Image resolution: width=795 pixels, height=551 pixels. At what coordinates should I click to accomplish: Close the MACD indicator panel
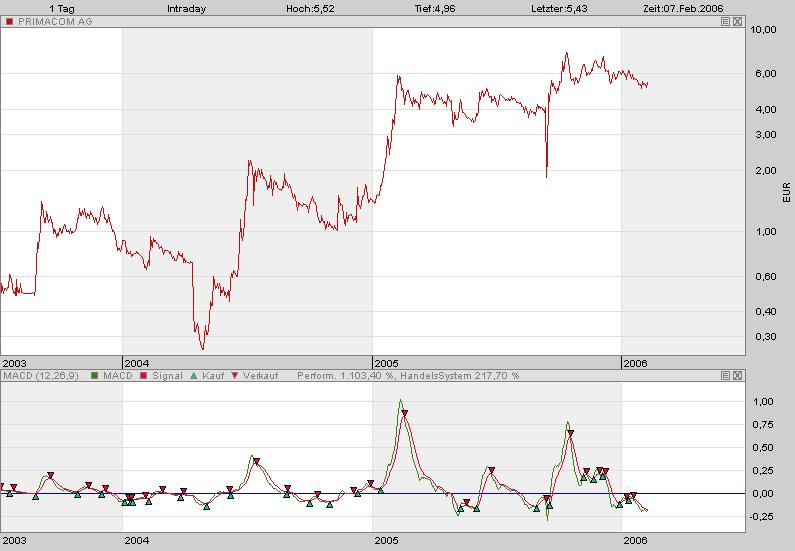(738, 376)
